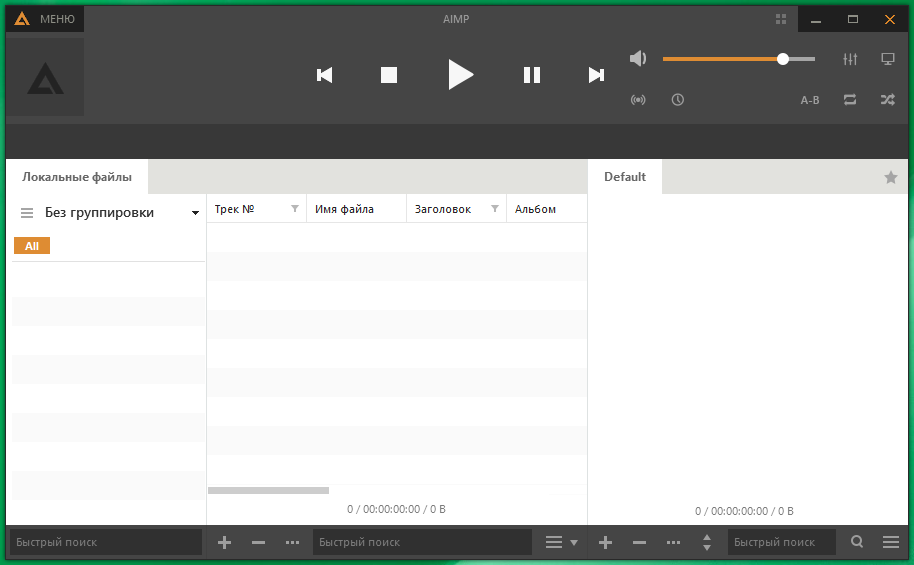Open the internet radio capture icon

point(638,100)
